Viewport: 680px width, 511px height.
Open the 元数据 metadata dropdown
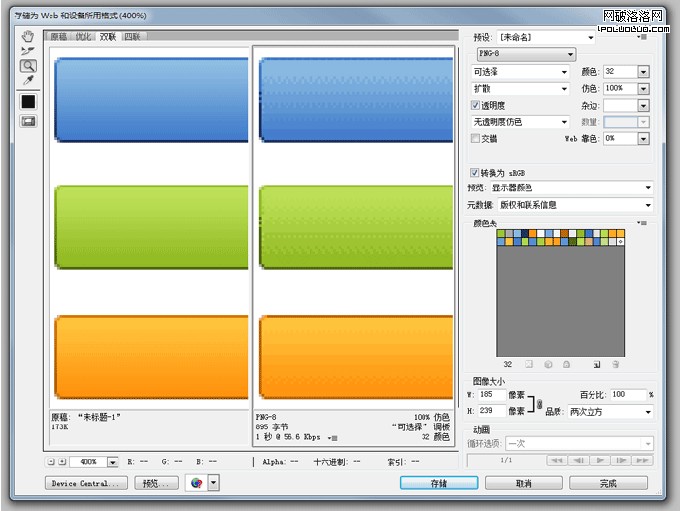coord(581,205)
